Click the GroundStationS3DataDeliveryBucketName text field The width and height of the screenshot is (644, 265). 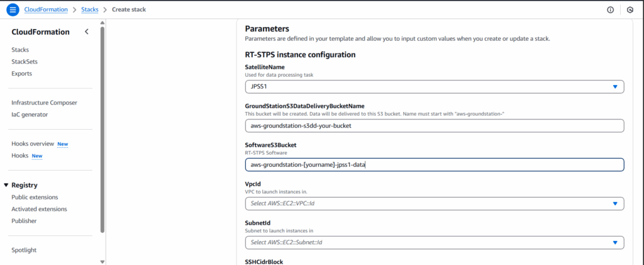coord(434,126)
